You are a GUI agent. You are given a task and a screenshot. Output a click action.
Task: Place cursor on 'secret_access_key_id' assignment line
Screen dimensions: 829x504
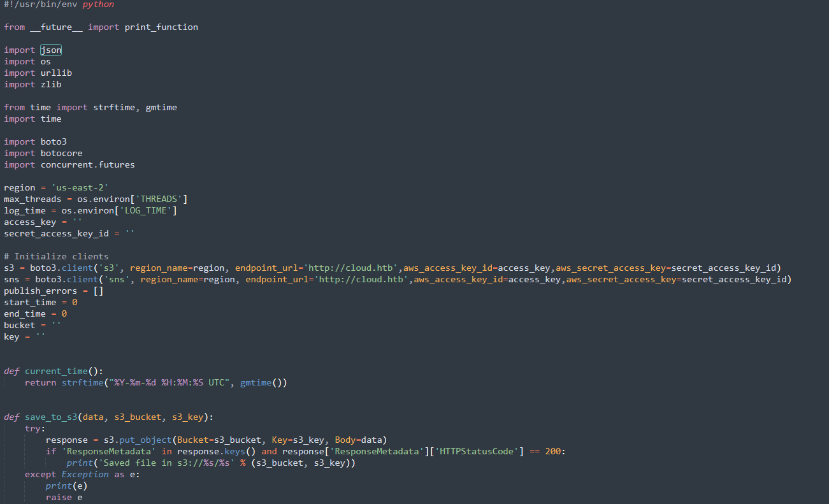[x=69, y=234]
